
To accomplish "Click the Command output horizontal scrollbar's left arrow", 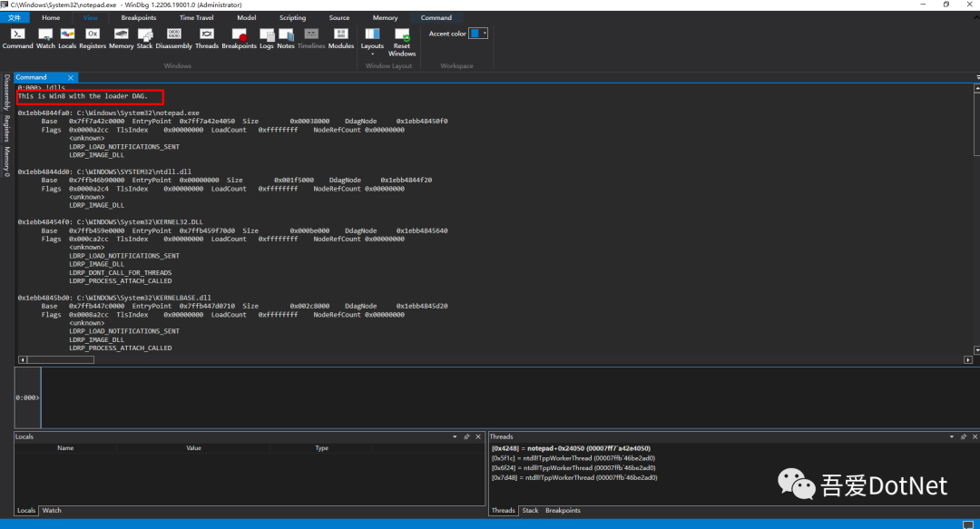I will [23, 359].
